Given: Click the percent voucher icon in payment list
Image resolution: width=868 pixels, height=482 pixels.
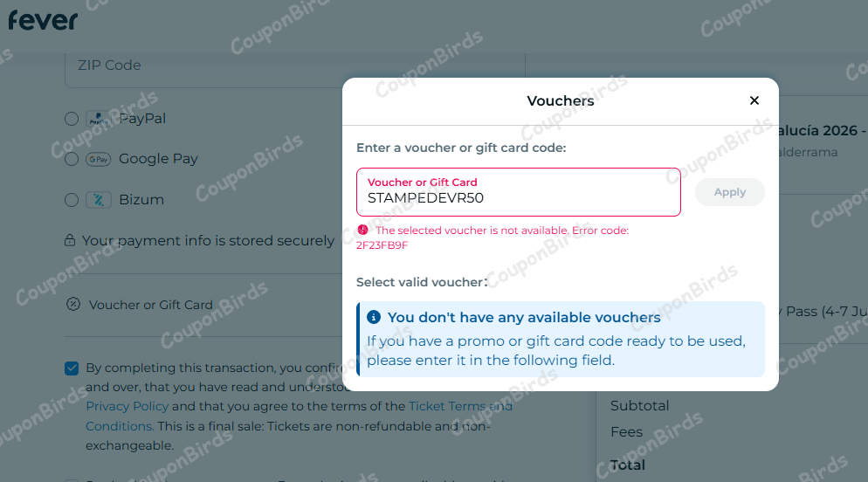Looking at the screenshot, I should (x=73, y=305).
